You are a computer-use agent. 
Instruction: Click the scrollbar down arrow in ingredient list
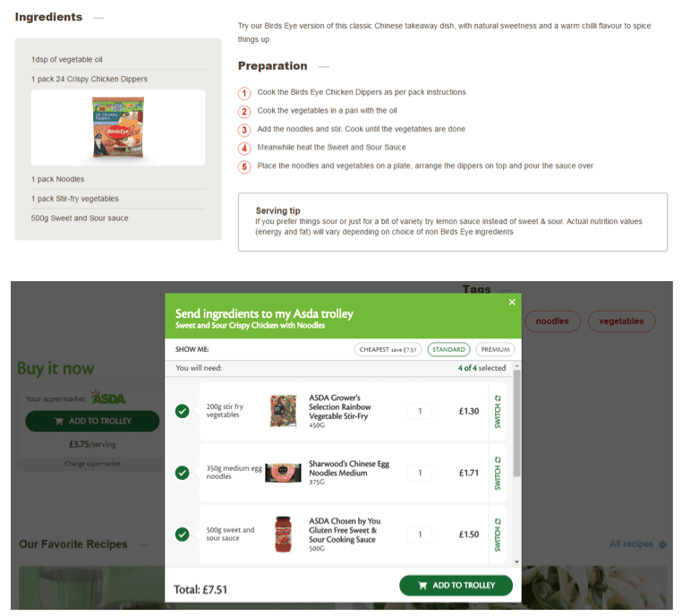pos(516,562)
